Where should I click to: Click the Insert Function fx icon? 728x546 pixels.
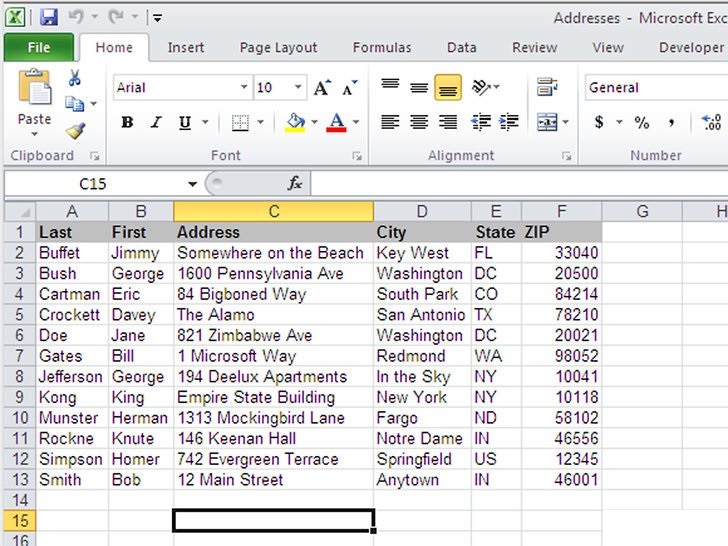point(294,183)
